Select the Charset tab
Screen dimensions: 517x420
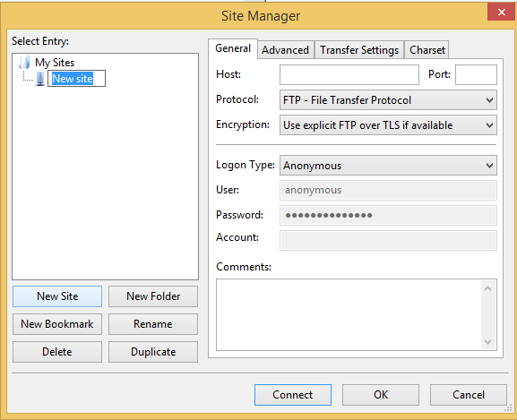coord(427,50)
